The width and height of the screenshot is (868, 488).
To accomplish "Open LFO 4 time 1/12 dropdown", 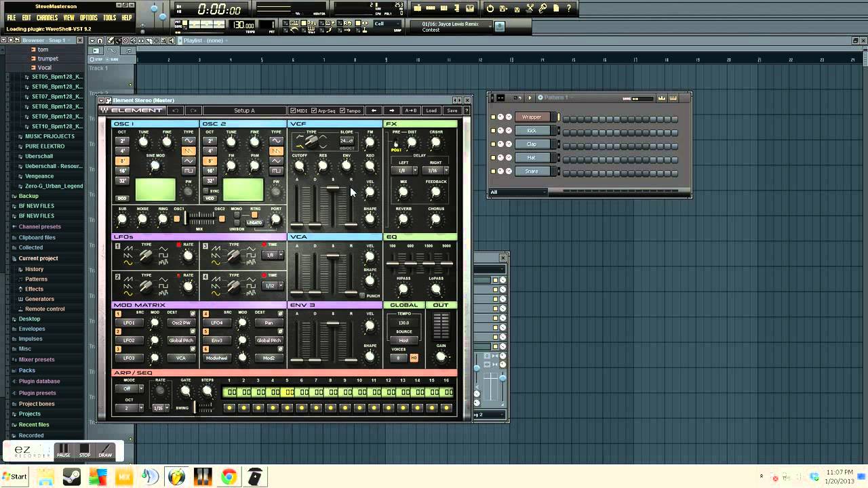I will [x=273, y=286].
